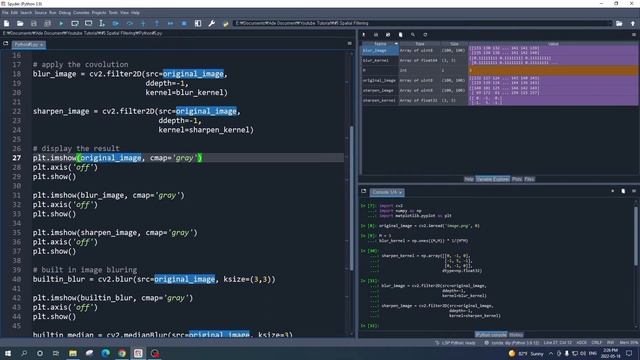
Task: Open editor pane options hamburger menu
Action: click(349, 43)
